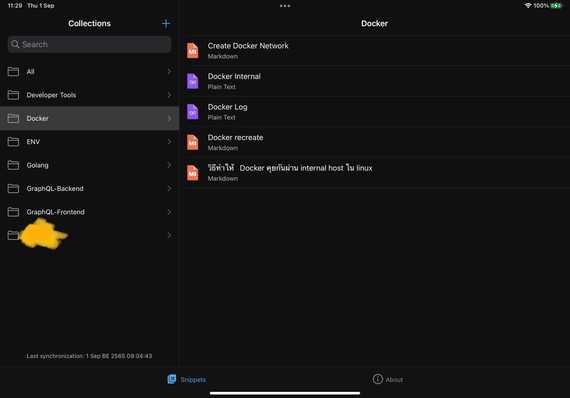
Task: Select the search magnifier icon
Action: pos(15,44)
